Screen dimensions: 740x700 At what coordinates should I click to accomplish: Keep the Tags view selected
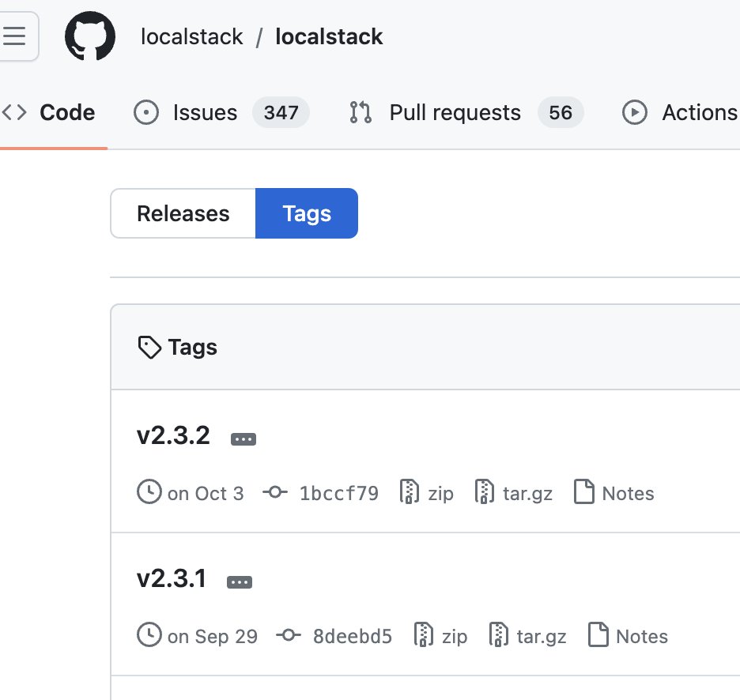[x=307, y=213]
